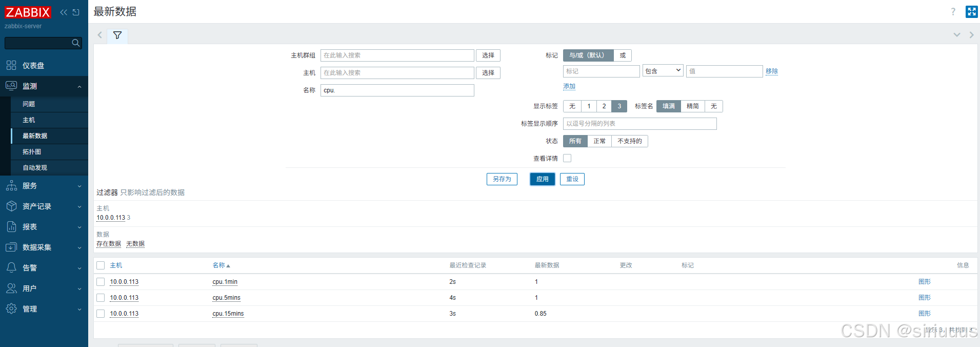Expand the 数据采集 menu section

tap(79, 248)
